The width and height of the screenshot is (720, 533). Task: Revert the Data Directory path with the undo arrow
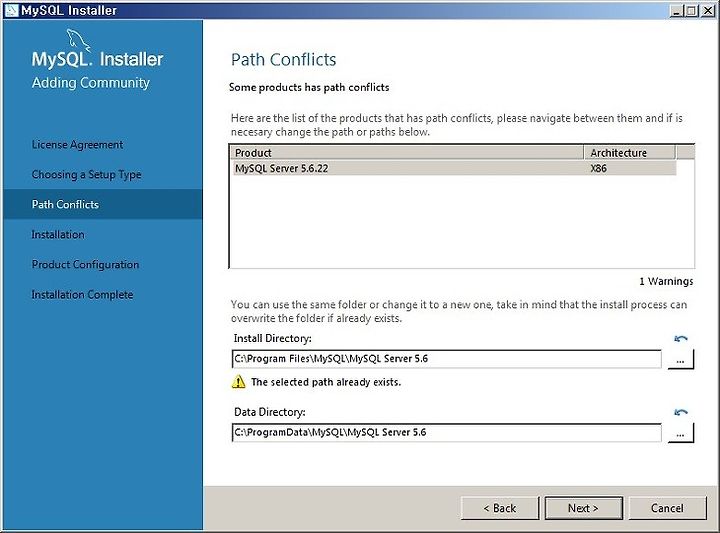pos(681,412)
